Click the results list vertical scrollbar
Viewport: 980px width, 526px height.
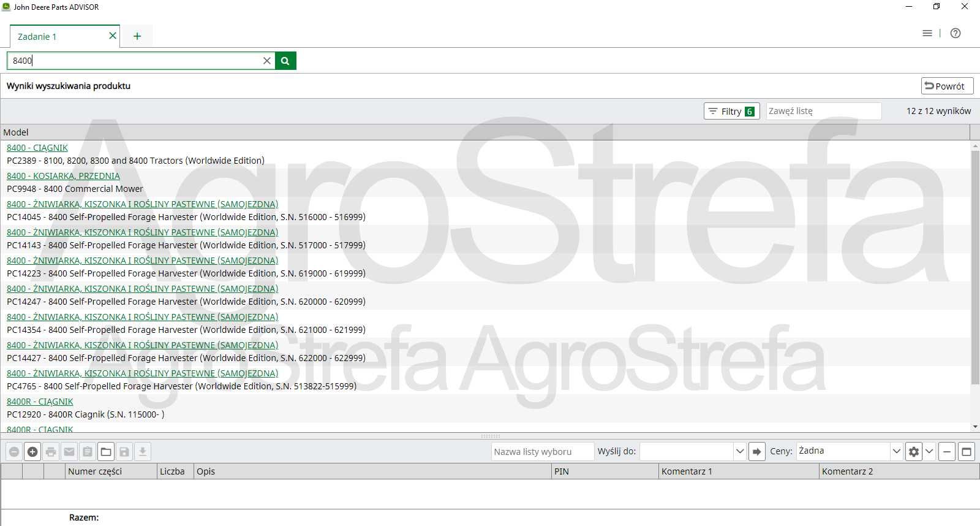pos(975,267)
